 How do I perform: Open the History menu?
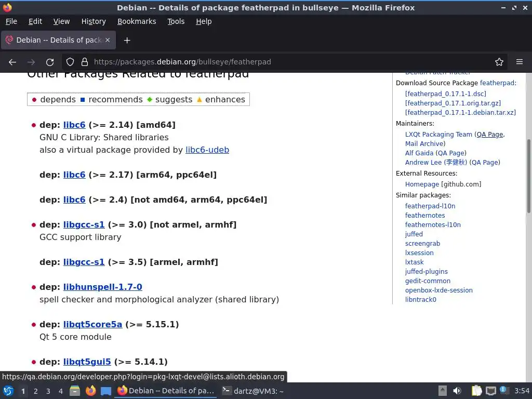click(94, 21)
